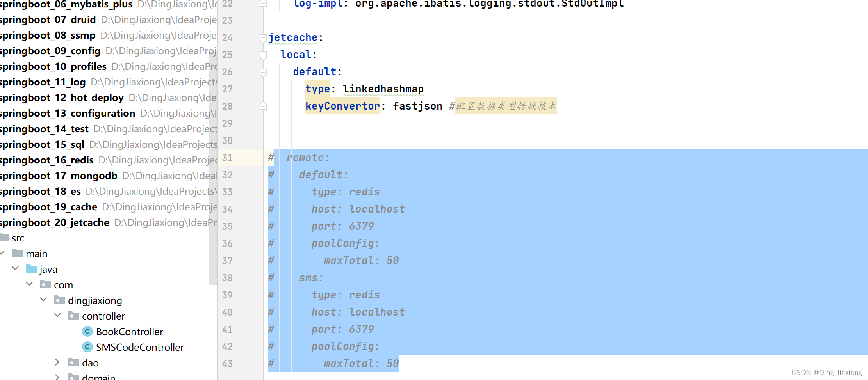868x380 pixels.
Task: Click the fold end marker on line 28
Action: point(263,106)
